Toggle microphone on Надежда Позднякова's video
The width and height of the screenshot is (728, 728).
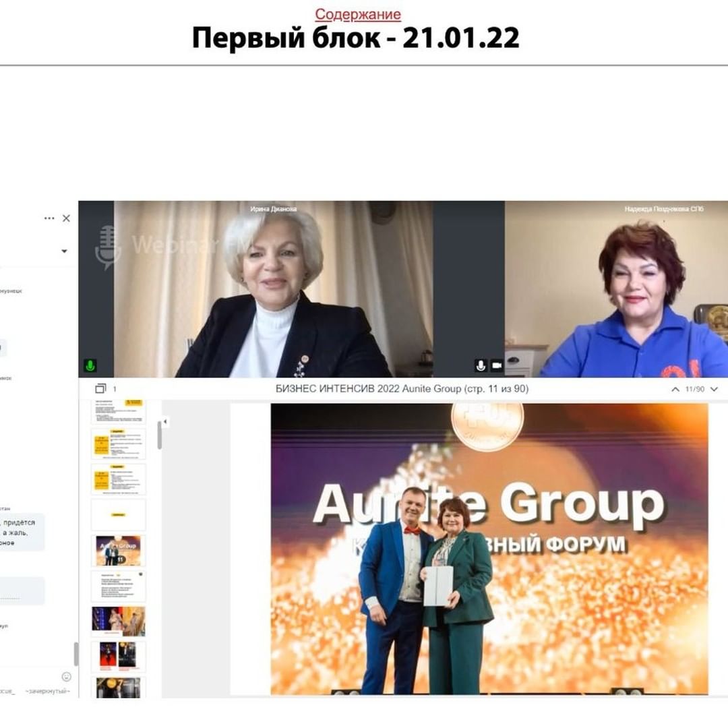point(481,365)
